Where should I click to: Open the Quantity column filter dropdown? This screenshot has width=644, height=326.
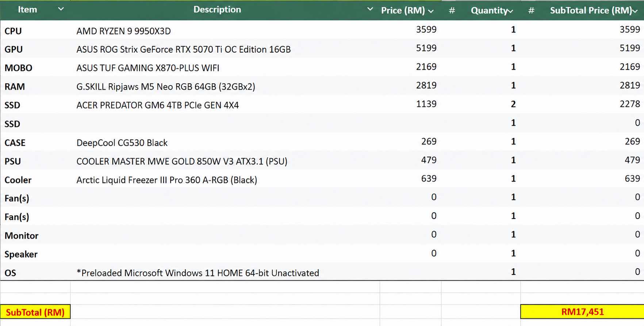pos(510,11)
